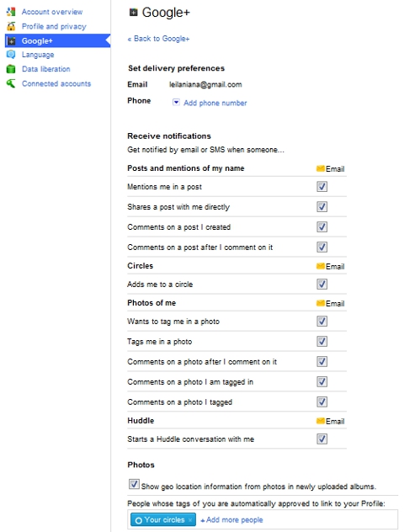Image resolution: width=404 pixels, height=532 pixels.
Task: Open the phone dropdown arrow
Action: click(x=176, y=102)
